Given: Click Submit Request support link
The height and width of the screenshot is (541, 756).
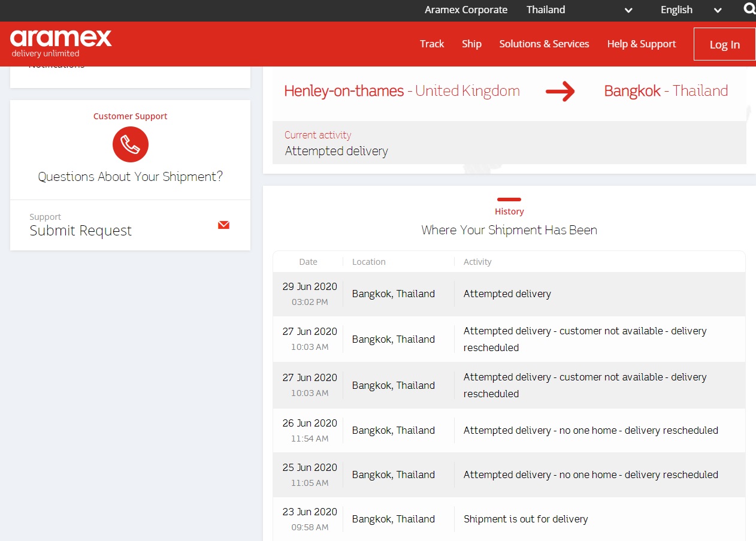Looking at the screenshot, I should click(x=81, y=231).
